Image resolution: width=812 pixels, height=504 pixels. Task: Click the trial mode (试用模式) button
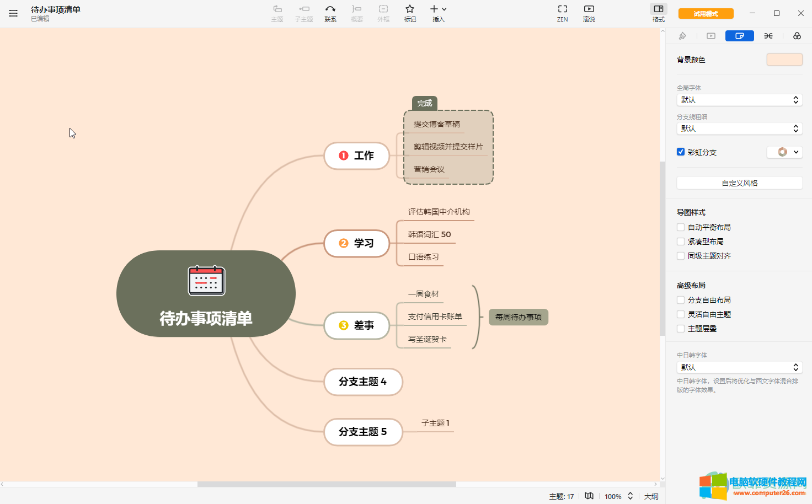click(x=706, y=14)
